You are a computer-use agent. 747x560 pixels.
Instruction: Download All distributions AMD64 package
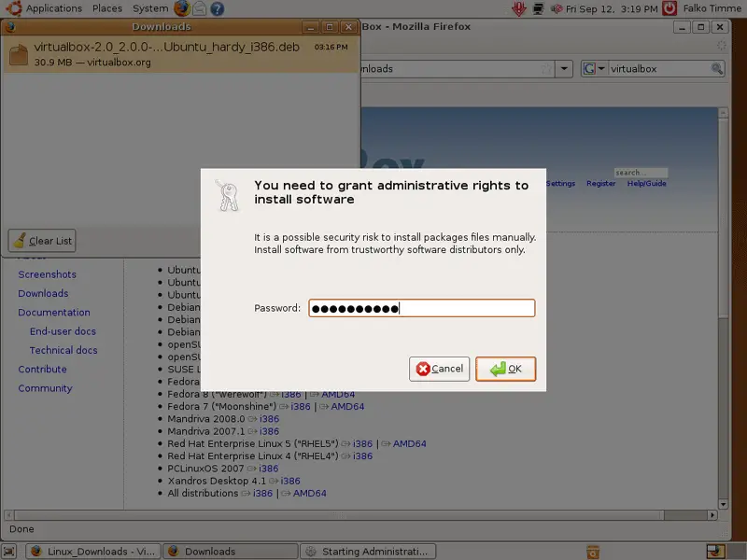click(x=309, y=494)
